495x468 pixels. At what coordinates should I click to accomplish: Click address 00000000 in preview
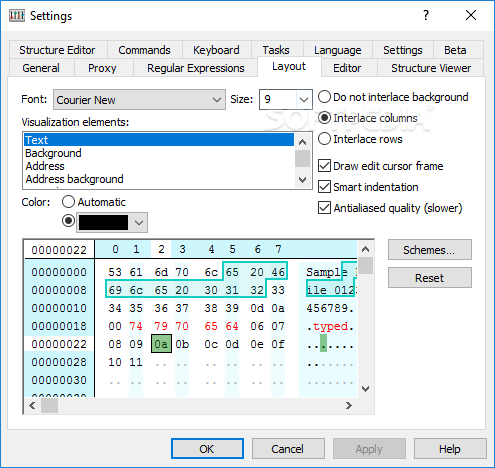pos(59,272)
